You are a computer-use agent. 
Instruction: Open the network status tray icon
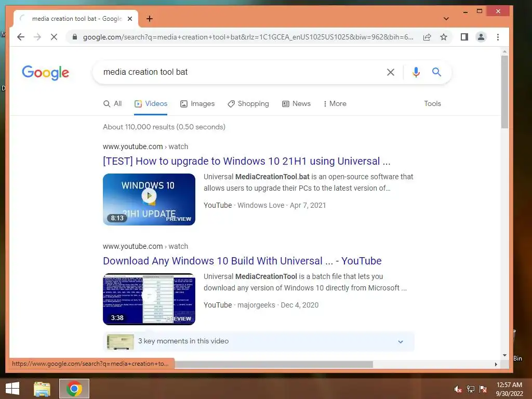point(471,389)
